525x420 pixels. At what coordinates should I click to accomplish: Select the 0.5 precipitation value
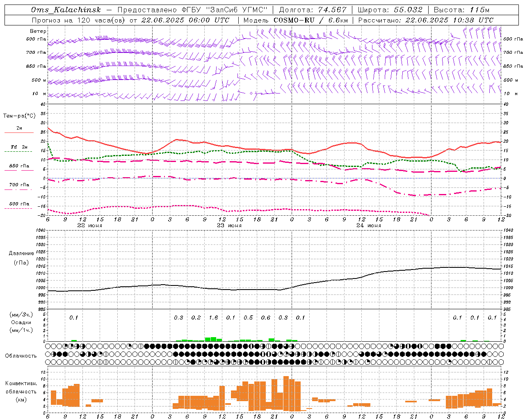click(248, 318)
